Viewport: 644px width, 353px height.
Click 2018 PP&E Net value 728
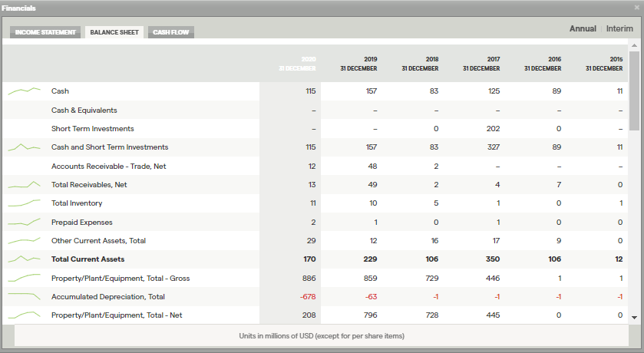431,315
